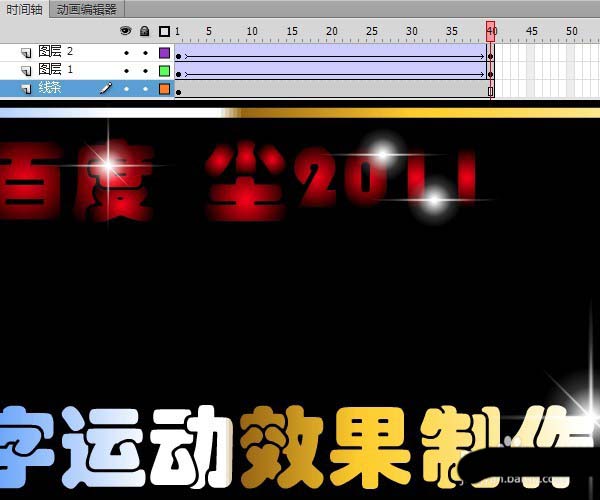The image size is (600, 500).
Task: Toggle visibility dot of 线条 layer
Action: click(126, 89)
